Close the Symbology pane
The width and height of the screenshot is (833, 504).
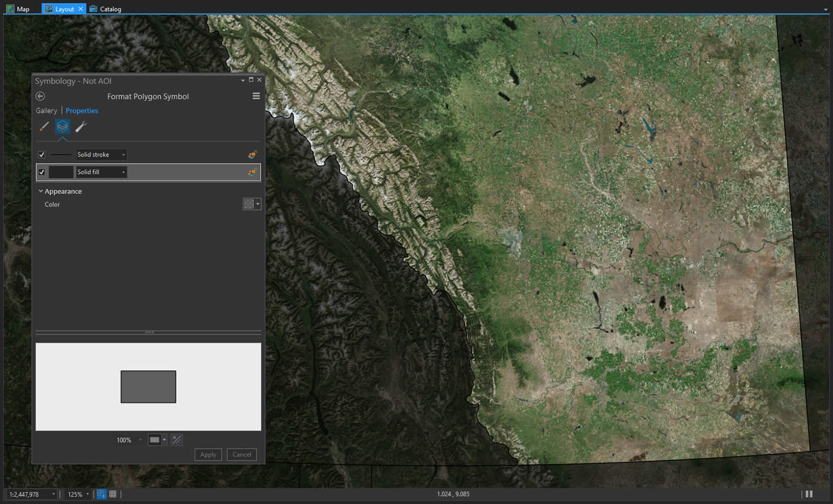[259, 80]
